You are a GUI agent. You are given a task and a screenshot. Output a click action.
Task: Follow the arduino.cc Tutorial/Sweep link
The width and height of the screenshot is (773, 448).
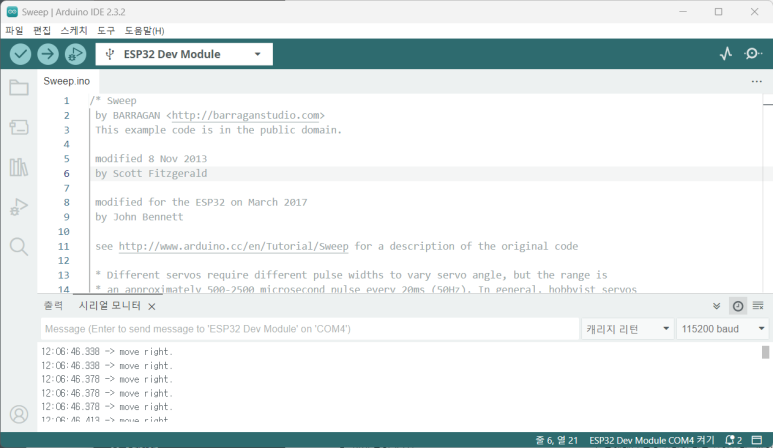(x=234, y=246)
